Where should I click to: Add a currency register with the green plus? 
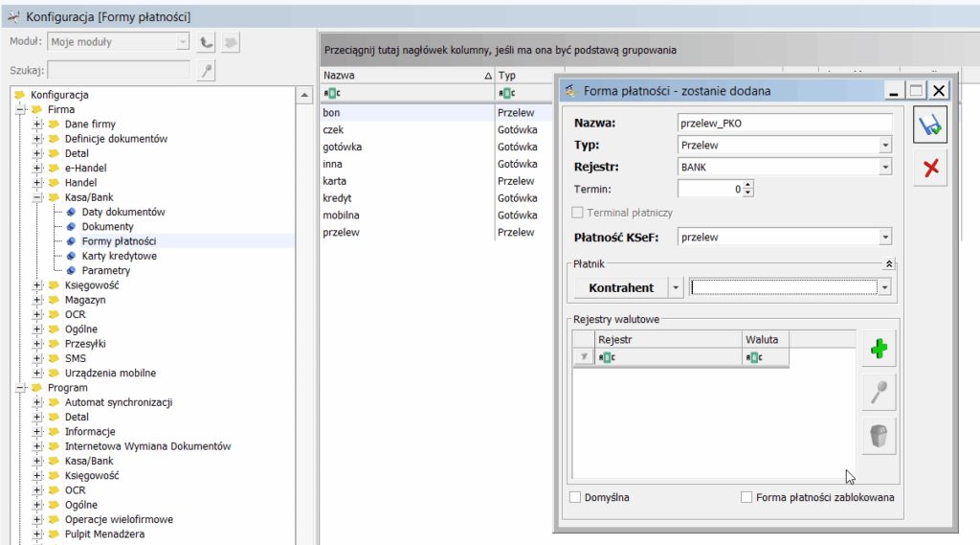(x=878, y=350)
